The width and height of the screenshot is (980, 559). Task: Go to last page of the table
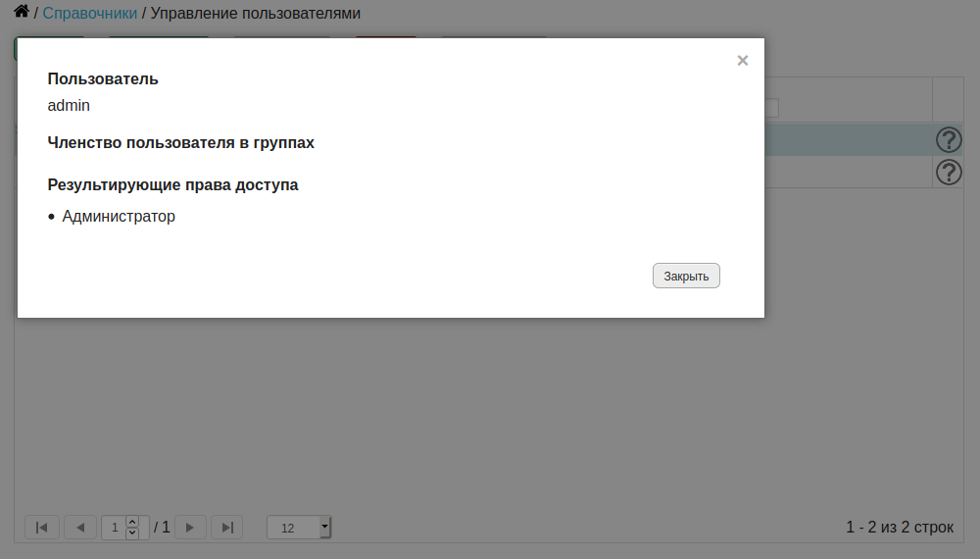pos(227,528)
